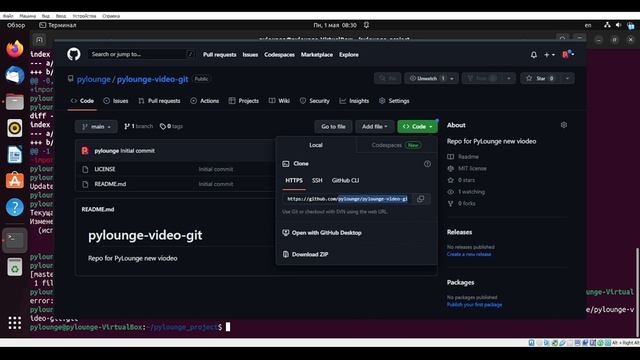Select the Terminal icon in the dock

pos(15,240)
